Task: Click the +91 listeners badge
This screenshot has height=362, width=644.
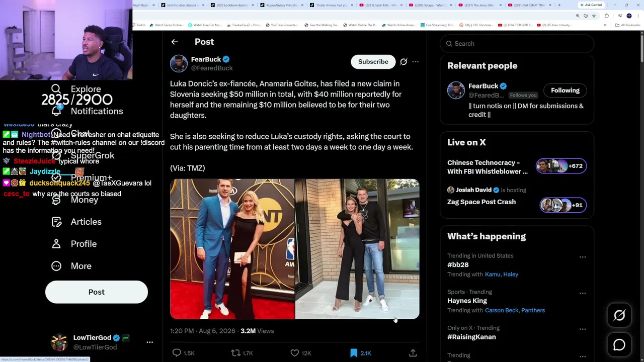Action: 563,205
